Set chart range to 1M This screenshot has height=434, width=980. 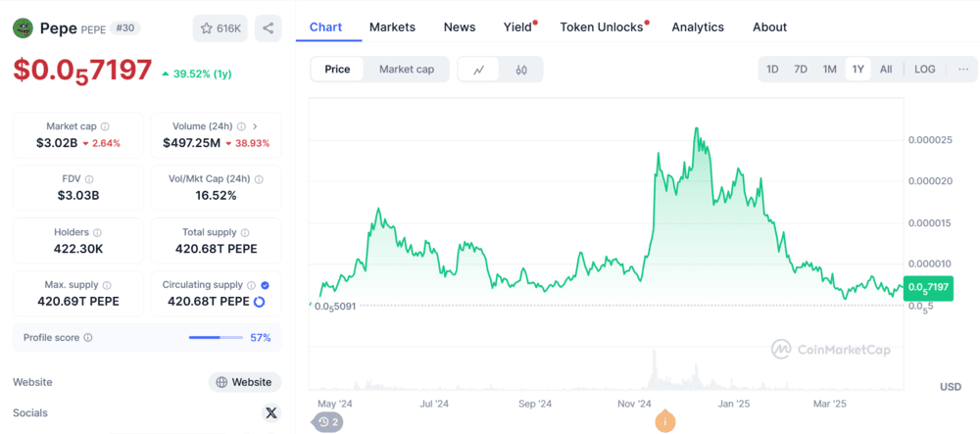(x=829, y=70)
